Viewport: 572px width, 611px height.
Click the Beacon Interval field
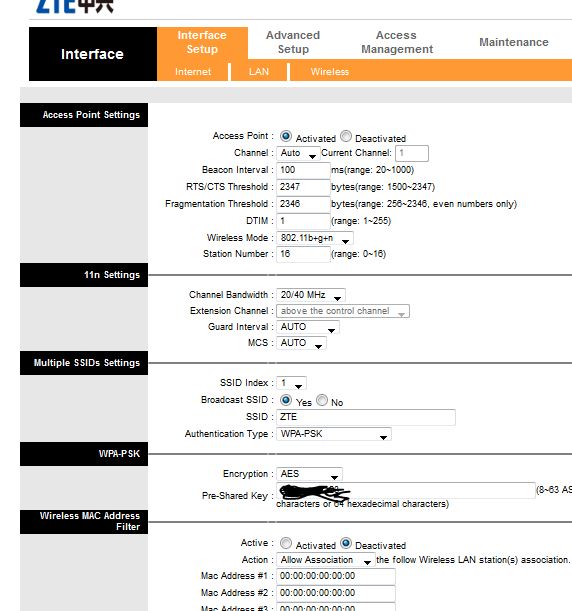pos(303,170)
